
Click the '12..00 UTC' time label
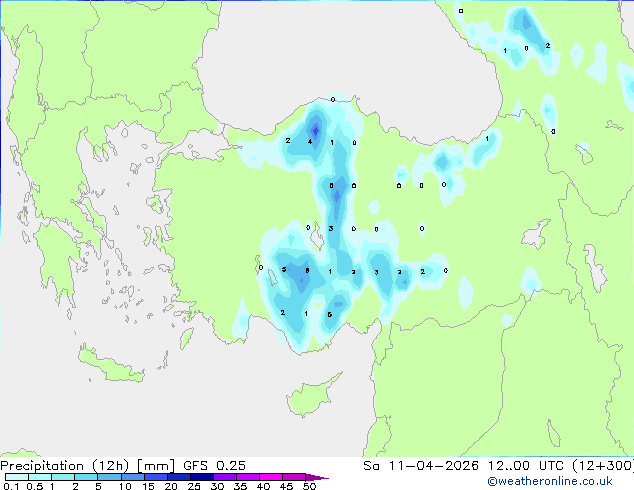pos(526,466)
